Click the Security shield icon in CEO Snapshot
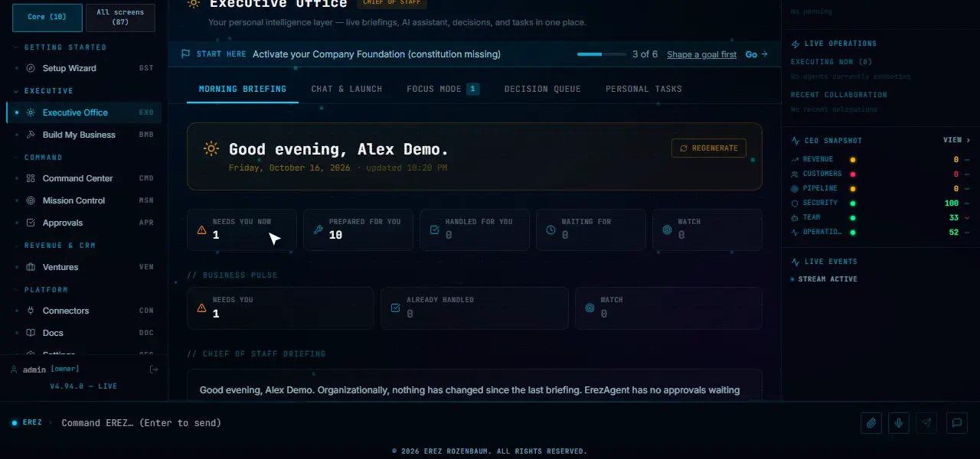 click(795, 203)
